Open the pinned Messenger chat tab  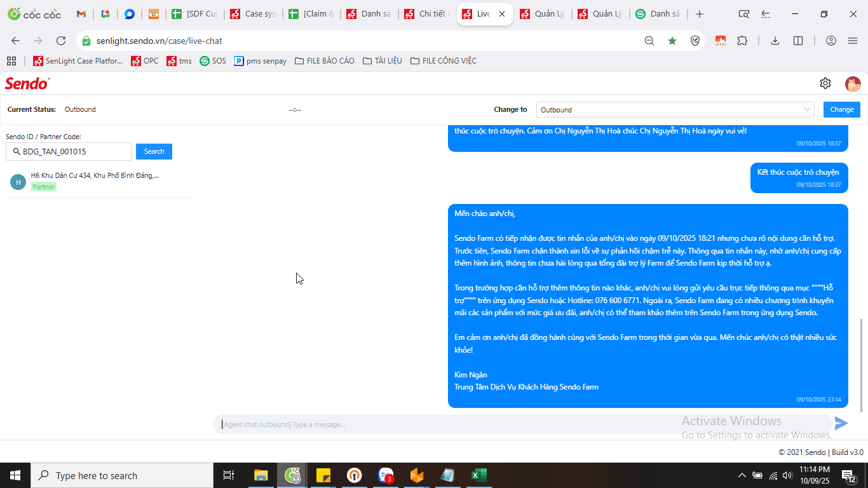tap(130, 14)
